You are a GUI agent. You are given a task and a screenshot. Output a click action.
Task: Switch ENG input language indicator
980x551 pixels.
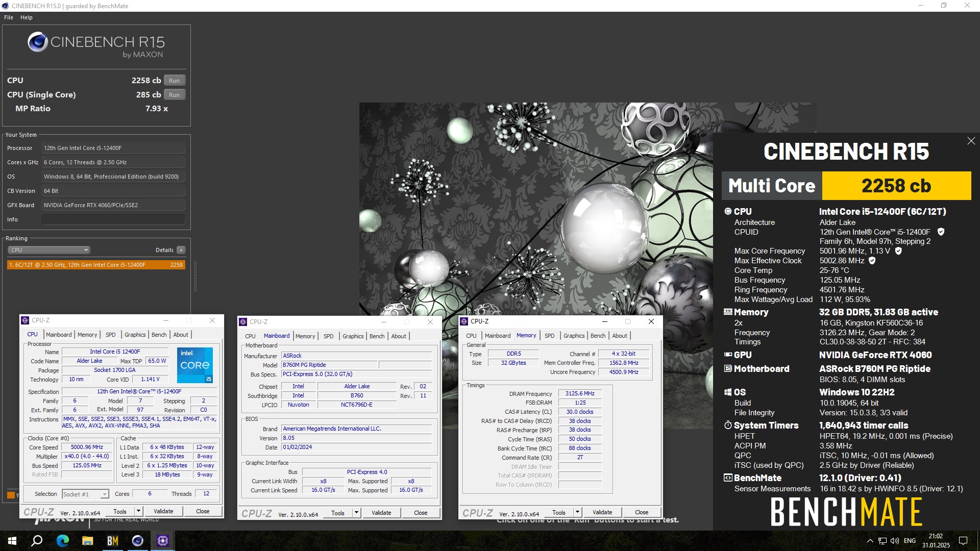point(910,541)
